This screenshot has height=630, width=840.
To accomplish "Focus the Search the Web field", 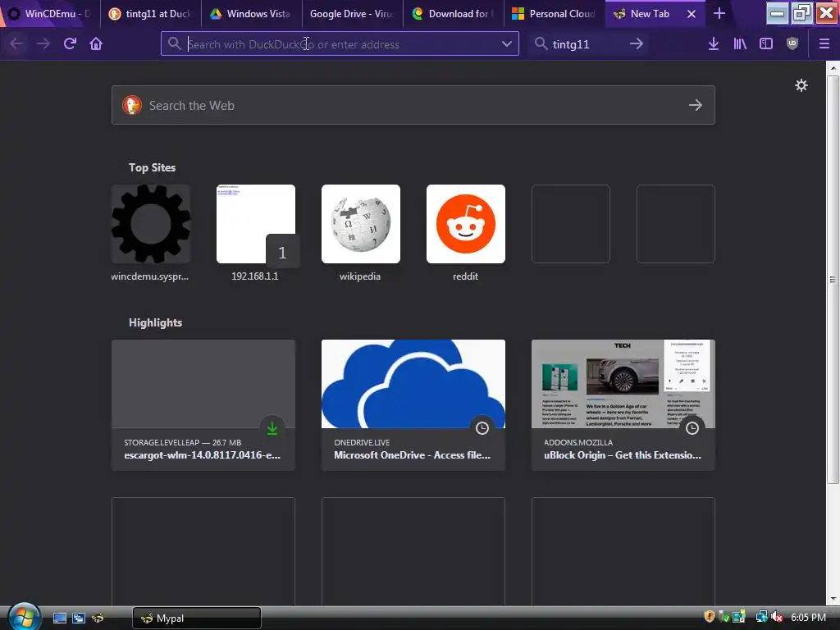I will click(413, 105).
